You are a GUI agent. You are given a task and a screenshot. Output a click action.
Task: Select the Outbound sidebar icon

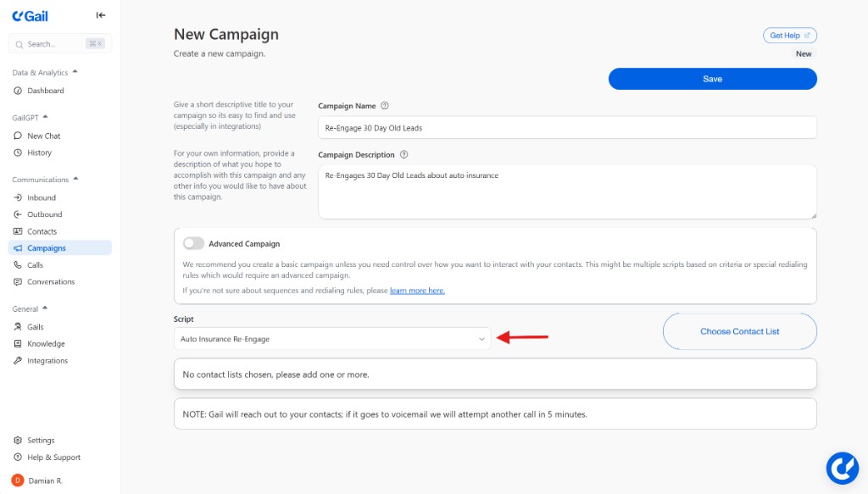pos(42,214)
